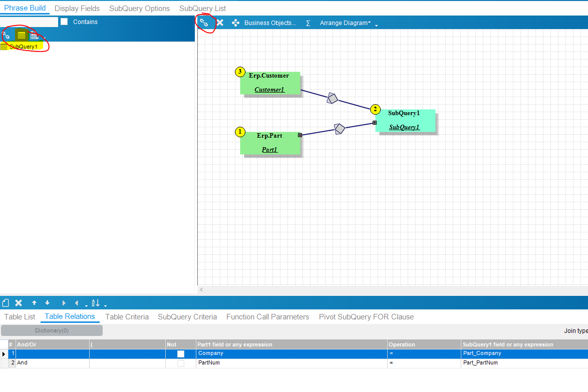The width and height of the screenshot is (588, 392).
Task: Click the table icon beside SubQuery1 in tree
Action: [x=4, y=47]
